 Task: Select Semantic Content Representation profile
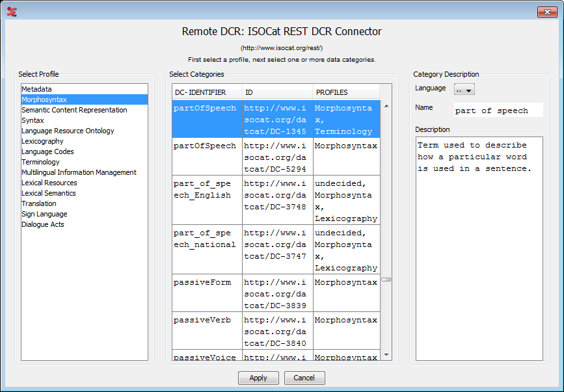84,110
